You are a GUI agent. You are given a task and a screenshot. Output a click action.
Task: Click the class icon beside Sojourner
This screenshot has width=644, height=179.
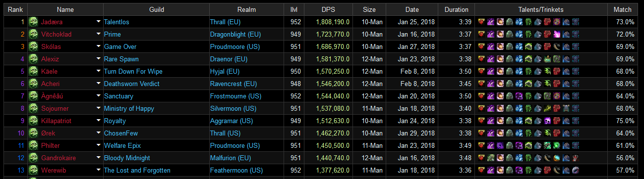tap(33, 108)
